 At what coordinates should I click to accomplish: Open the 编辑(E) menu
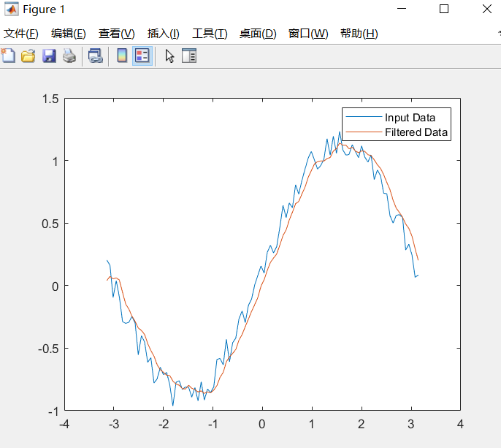click(69, 34)
